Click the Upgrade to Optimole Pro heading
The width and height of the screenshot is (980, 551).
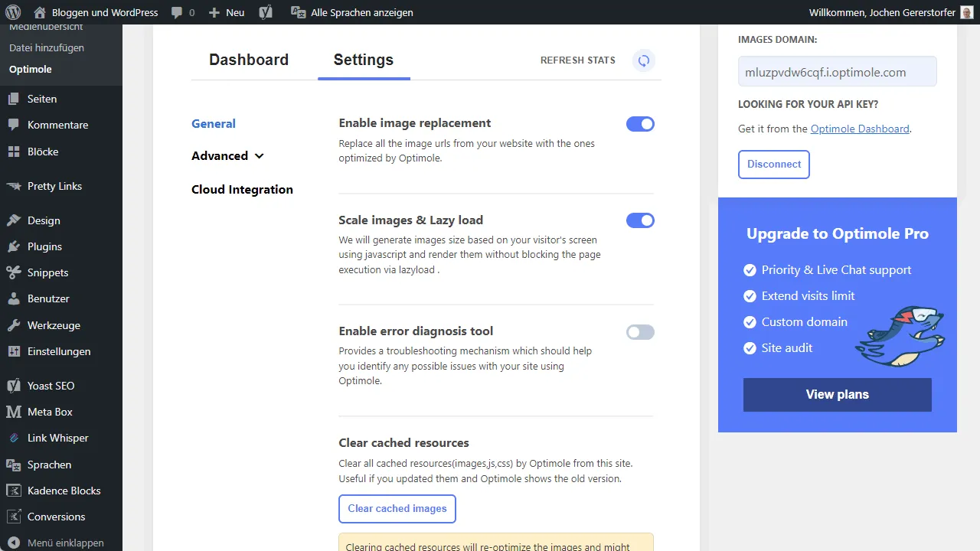(838, 234)
